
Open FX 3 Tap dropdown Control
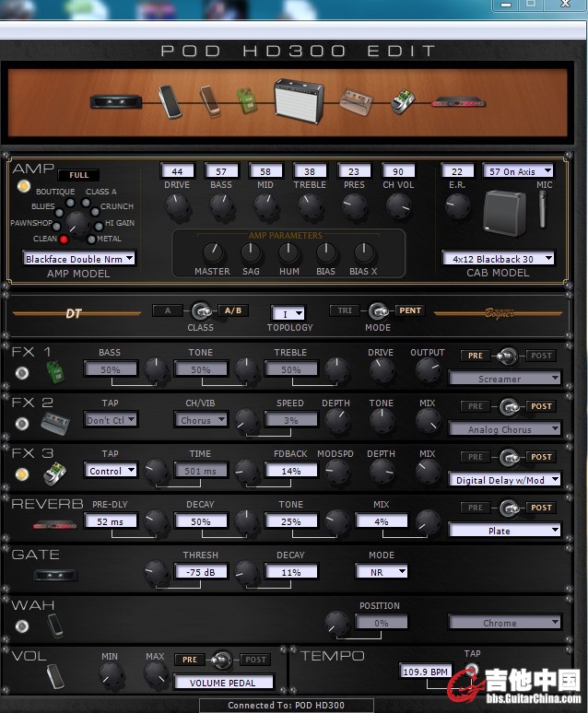point(111,470)
